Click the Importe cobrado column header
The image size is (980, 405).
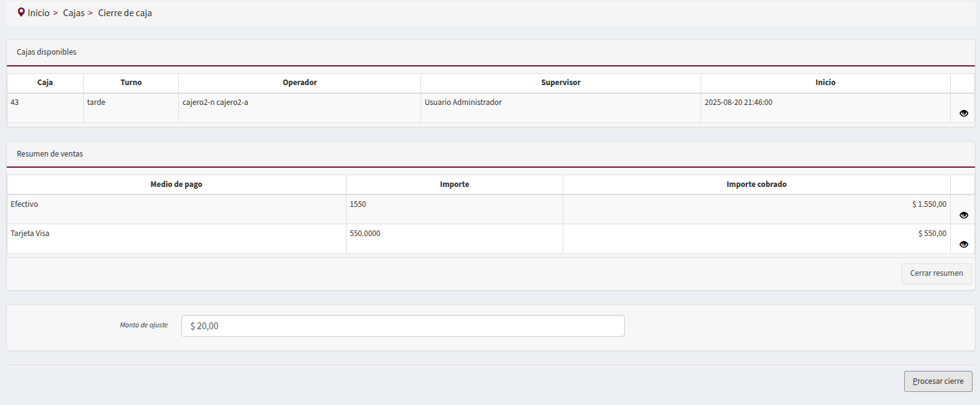click(x=756, y=184)
